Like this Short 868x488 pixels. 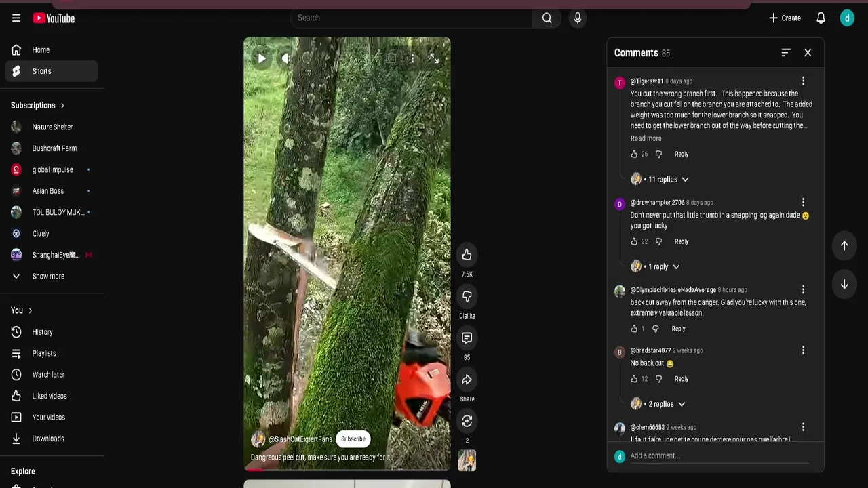pos(467,255)
